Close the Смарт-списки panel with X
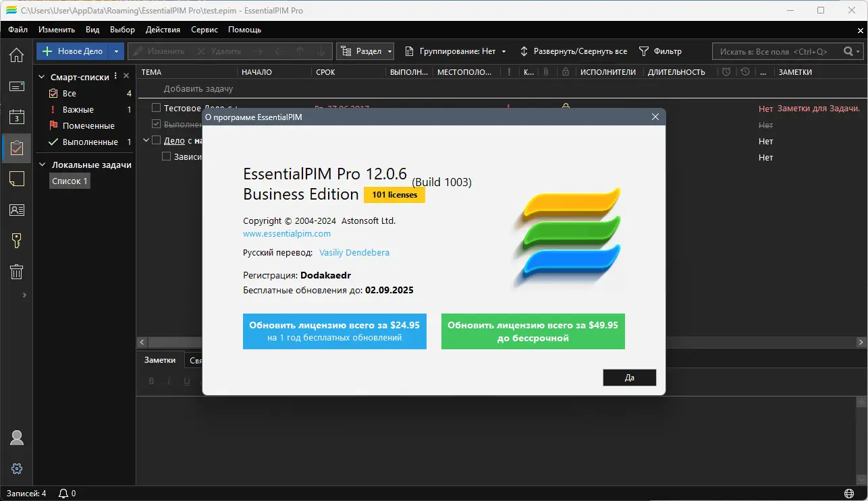 (x=126, y=76)
